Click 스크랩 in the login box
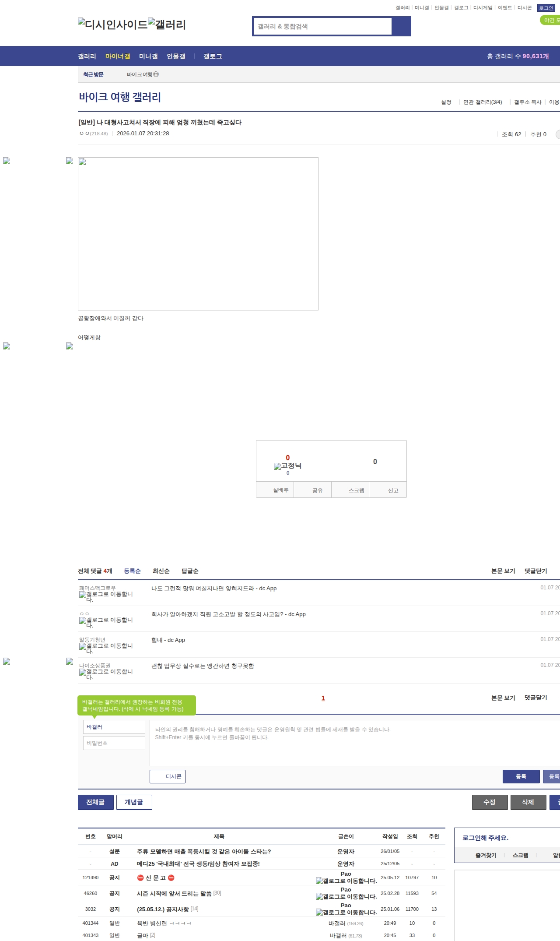Image resolution: width=560 pixels, height=941 pixels. (x=521, y=855)
